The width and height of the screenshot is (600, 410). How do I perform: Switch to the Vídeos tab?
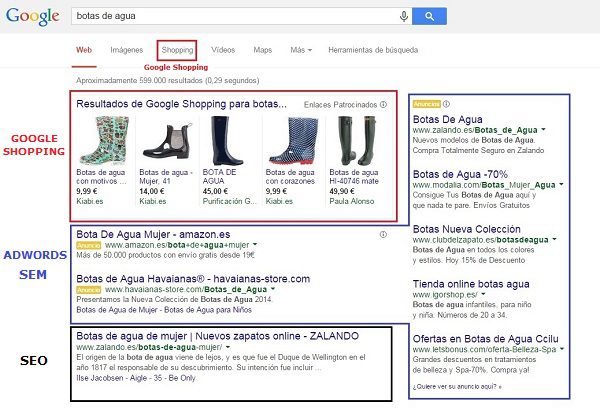pos(223,50)
